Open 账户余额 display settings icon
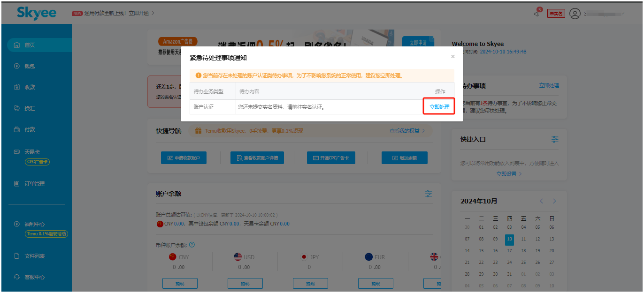The width and height of the screenshot is (644, 293). pyautogui.click(x=428, y=194)
